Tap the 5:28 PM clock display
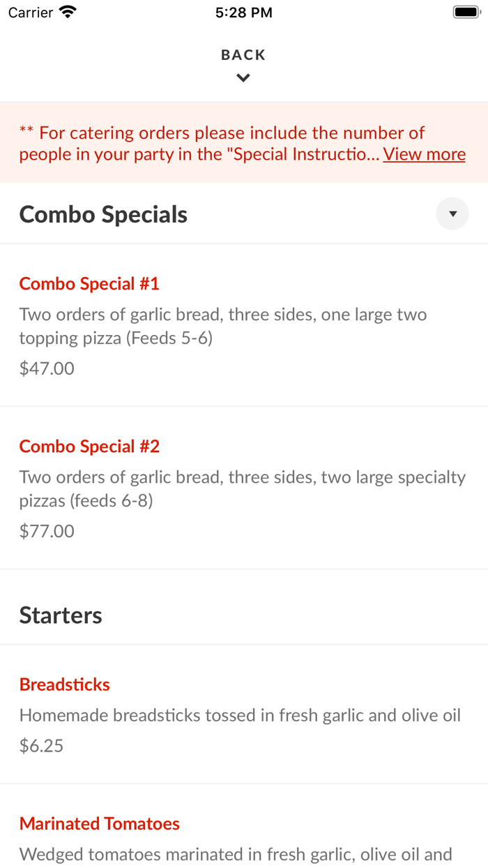The height and width of the screenshot is (868, 488). [244, 12]
